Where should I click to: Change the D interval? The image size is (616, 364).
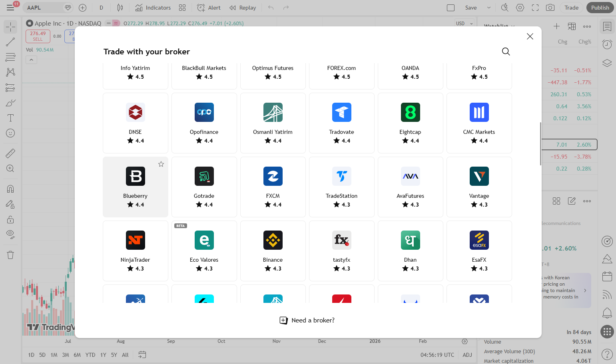pyautogui.click(x=102, y=8)
